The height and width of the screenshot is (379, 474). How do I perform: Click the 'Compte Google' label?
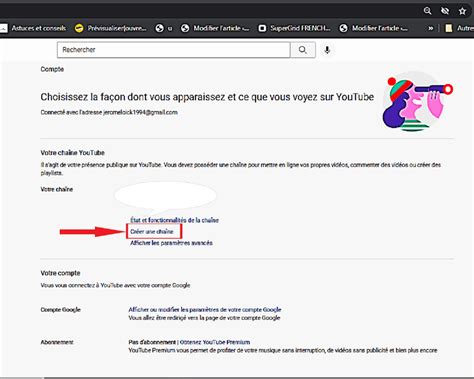[x=60, y=310]
